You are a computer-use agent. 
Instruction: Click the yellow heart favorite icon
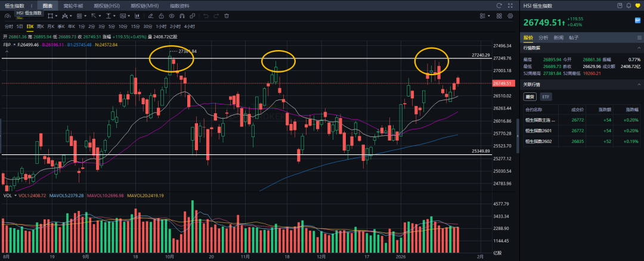(636, 5)
